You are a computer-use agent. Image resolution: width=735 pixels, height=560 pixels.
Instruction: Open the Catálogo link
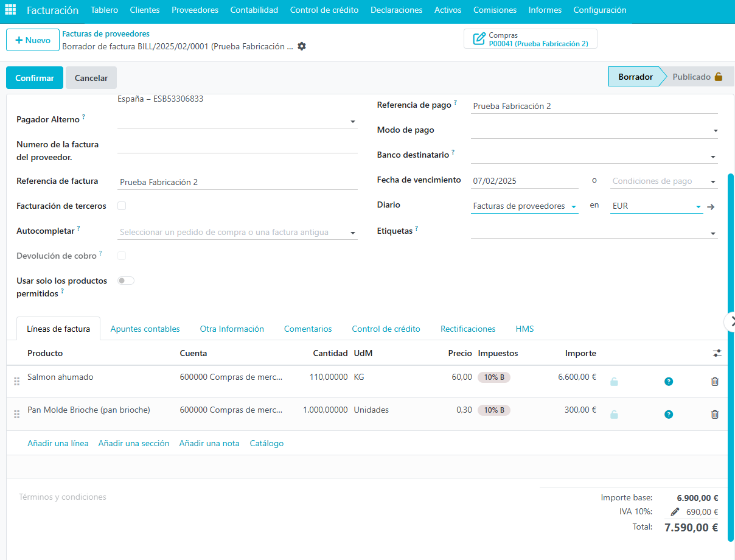pos(266,443)
